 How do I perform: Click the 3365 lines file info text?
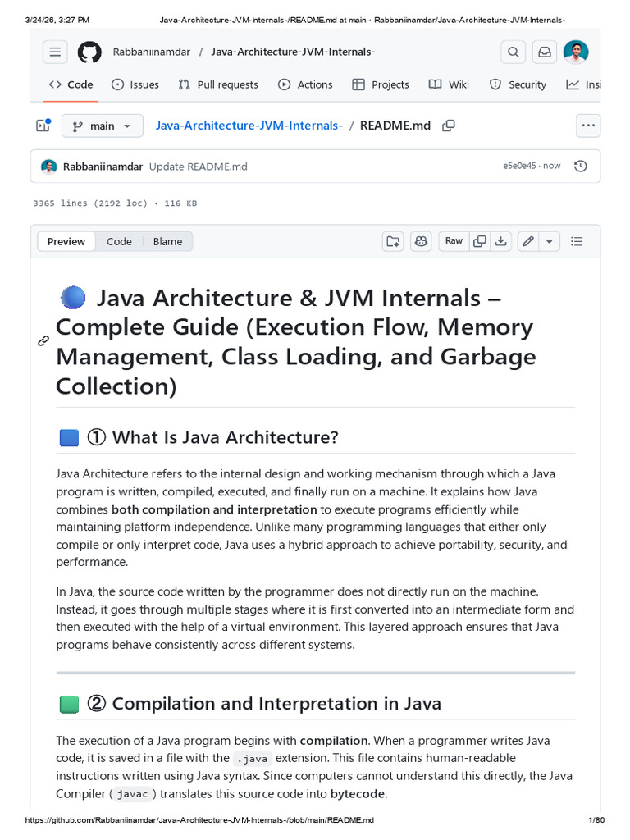tap(115, 203)
